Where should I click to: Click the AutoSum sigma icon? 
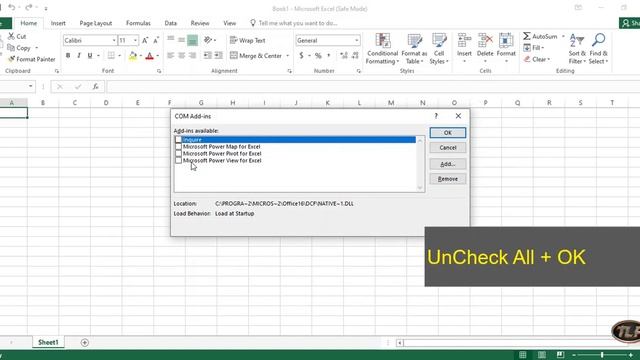(527, 36)
